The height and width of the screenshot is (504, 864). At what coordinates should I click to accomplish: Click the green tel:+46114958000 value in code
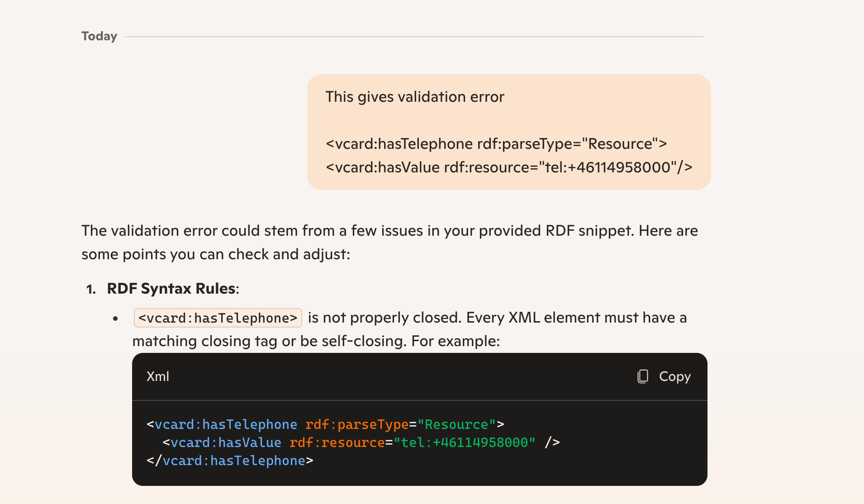tap(465, 442)
